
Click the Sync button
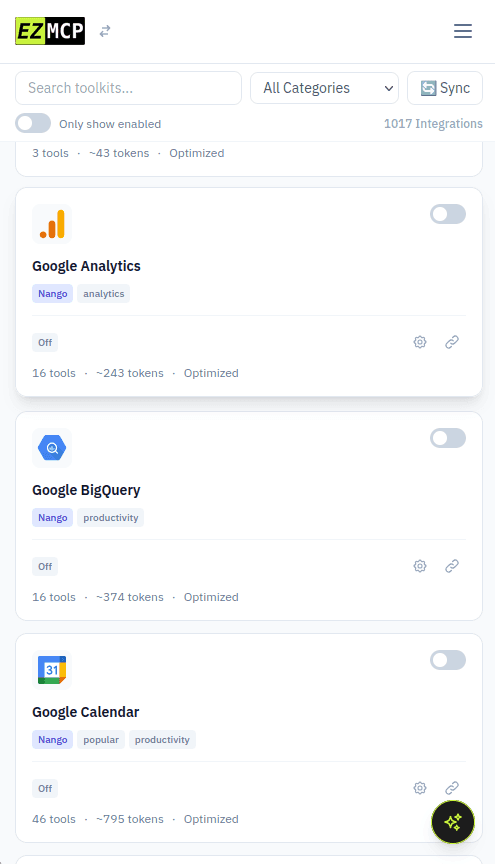[445, 88]
